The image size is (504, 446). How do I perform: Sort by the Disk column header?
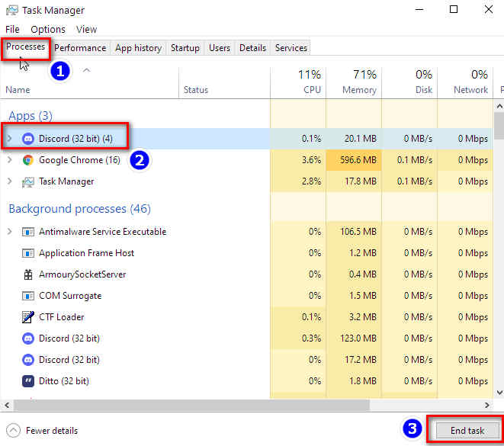pos(409,82)
